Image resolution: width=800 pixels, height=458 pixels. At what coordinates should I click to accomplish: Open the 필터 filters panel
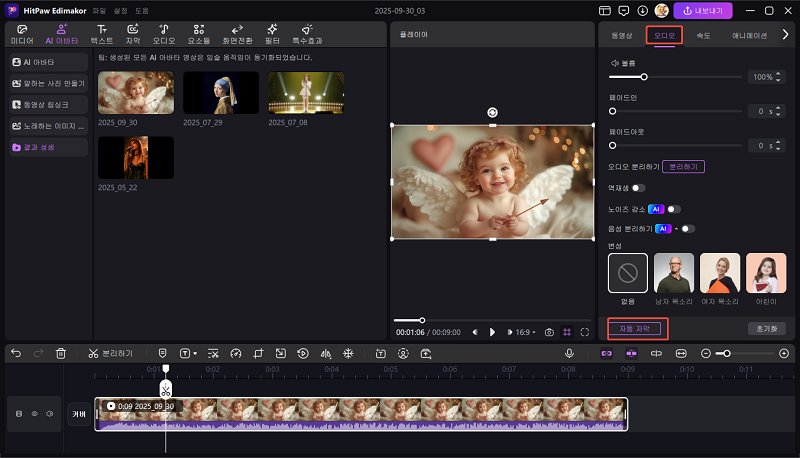point(272,34)
